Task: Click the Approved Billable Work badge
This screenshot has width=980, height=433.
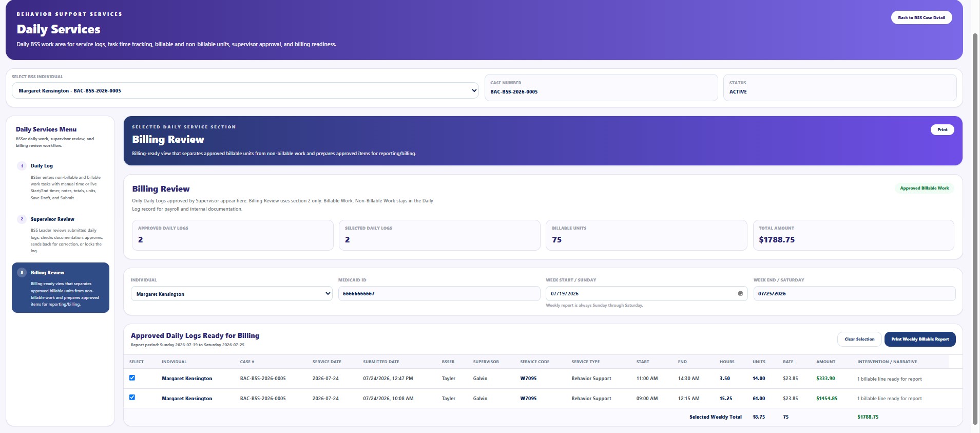Action: point(924,188)
